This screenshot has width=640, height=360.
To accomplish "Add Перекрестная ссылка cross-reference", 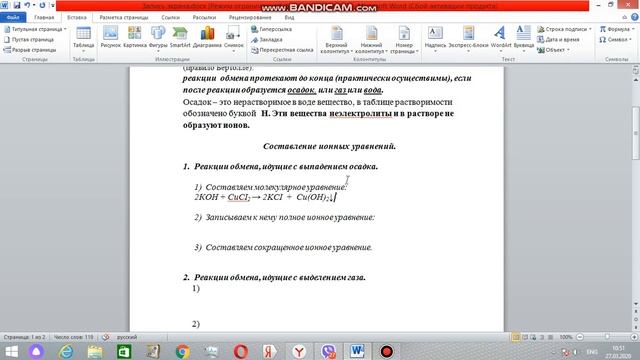I will 282,50.
